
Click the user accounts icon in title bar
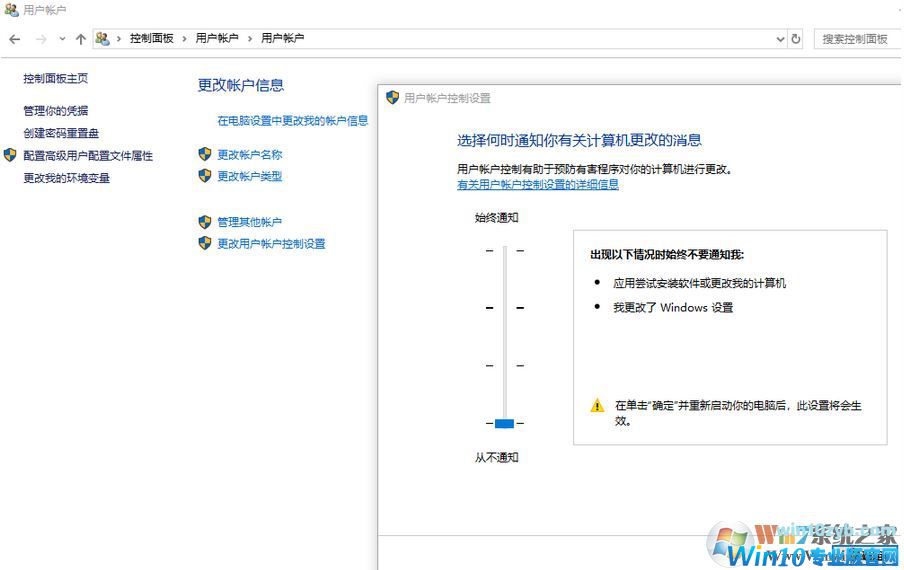point(12,10)
